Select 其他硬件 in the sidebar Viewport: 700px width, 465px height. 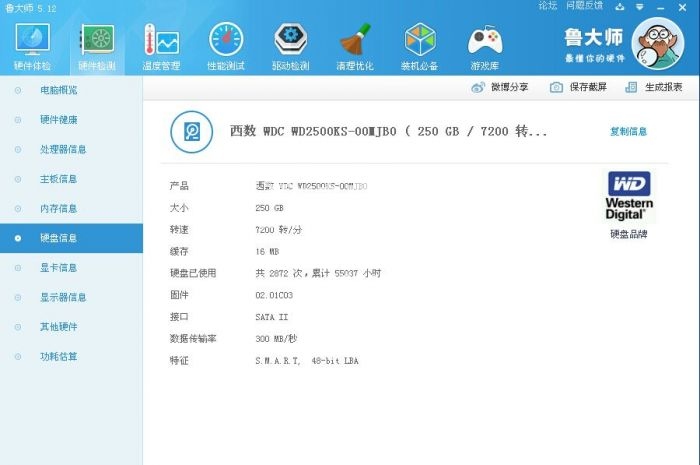click(x=71, y=327)
